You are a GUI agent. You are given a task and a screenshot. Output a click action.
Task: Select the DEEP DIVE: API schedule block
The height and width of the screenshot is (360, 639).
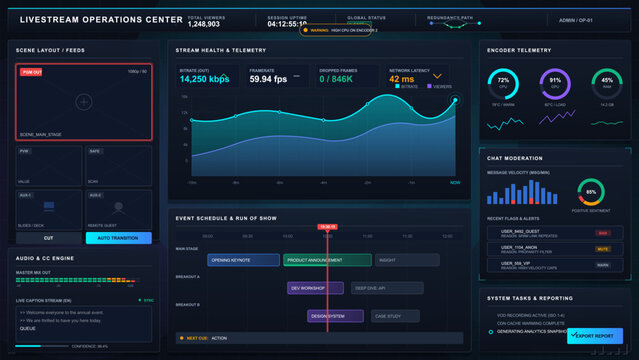point(387,288)
